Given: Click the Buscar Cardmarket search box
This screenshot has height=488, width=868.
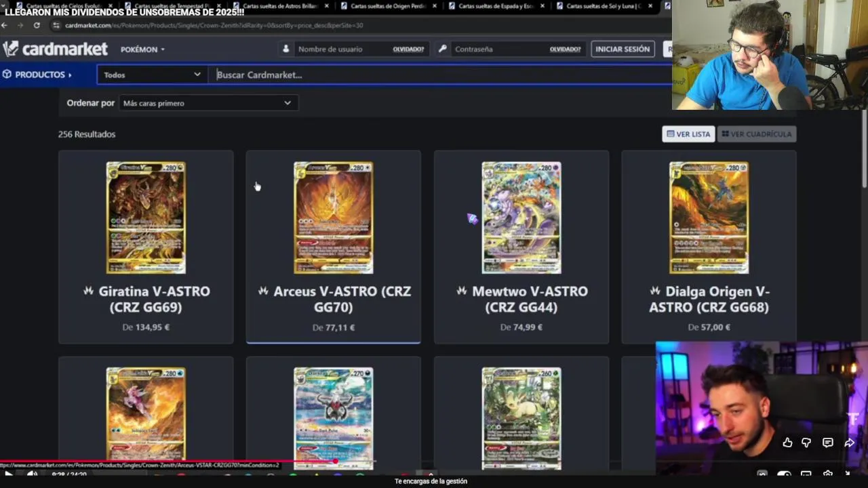Looking at the screenshot, I should [x=441, y=75].
